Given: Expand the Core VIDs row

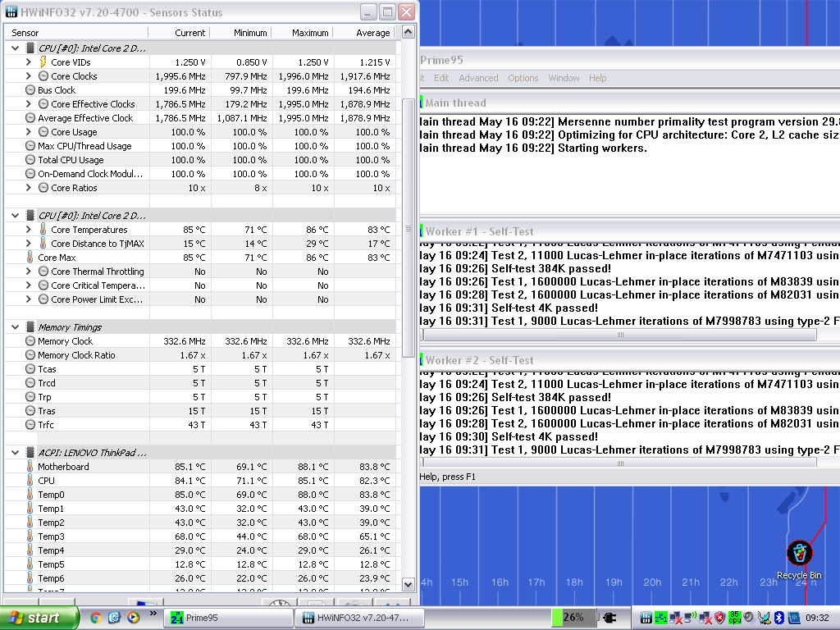Looking at the screenshot, I should pos(29,62).
